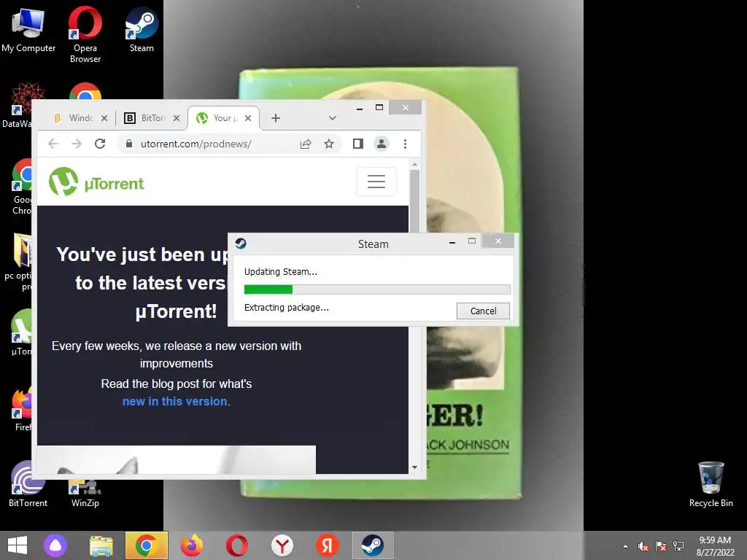Open the Chrome profile avatar

[381, 144]
